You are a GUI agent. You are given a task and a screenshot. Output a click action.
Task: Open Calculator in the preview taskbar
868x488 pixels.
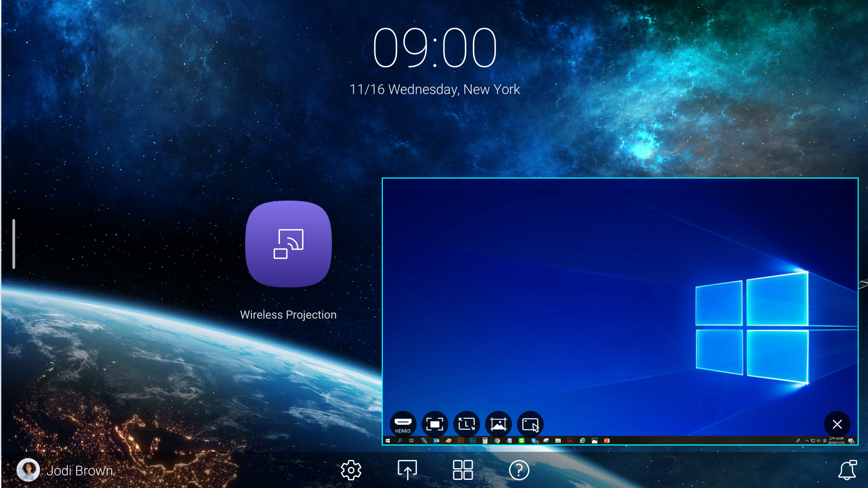coord(485,441)
